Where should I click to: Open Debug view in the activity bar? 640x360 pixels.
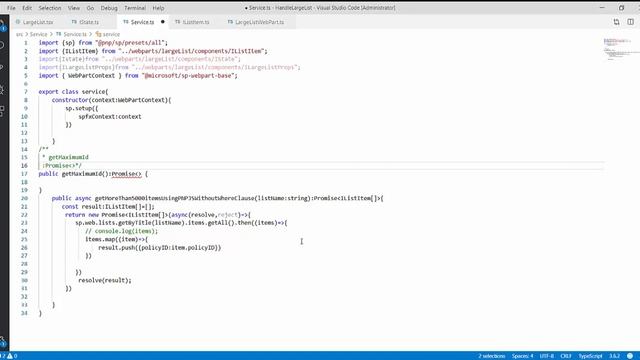coord(2,89)
